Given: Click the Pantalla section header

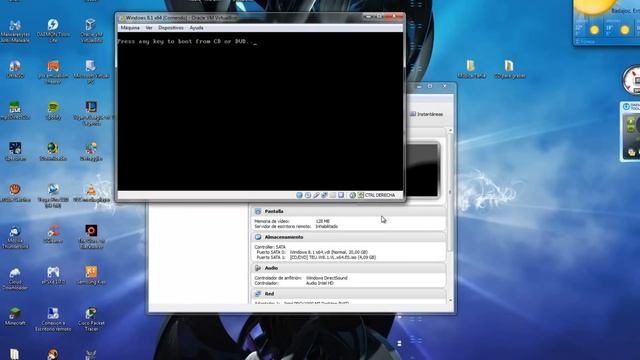Looking at the screenshot, I should [x=348, y=211].
